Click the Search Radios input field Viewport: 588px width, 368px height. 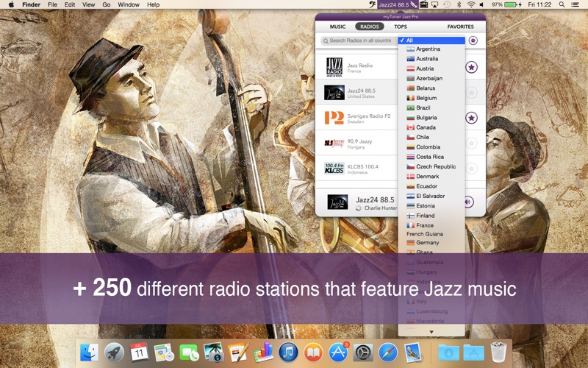(x=359, y=40)
